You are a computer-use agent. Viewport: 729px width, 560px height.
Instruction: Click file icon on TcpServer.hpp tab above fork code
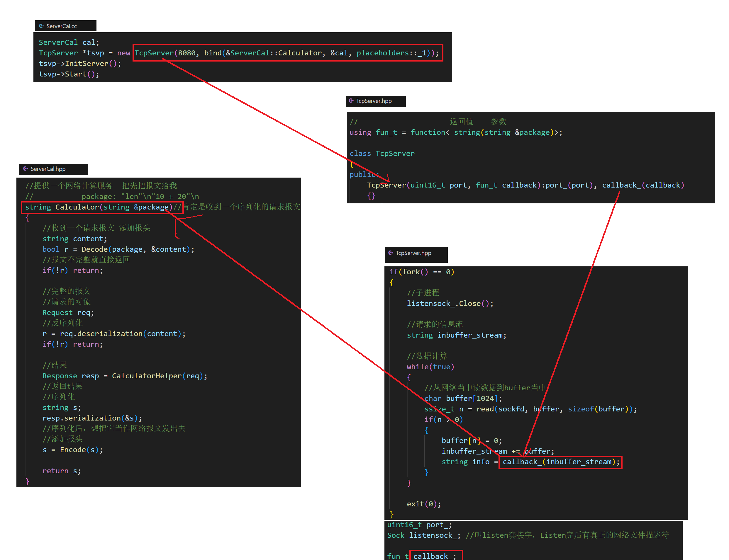(x=391, y=253)
